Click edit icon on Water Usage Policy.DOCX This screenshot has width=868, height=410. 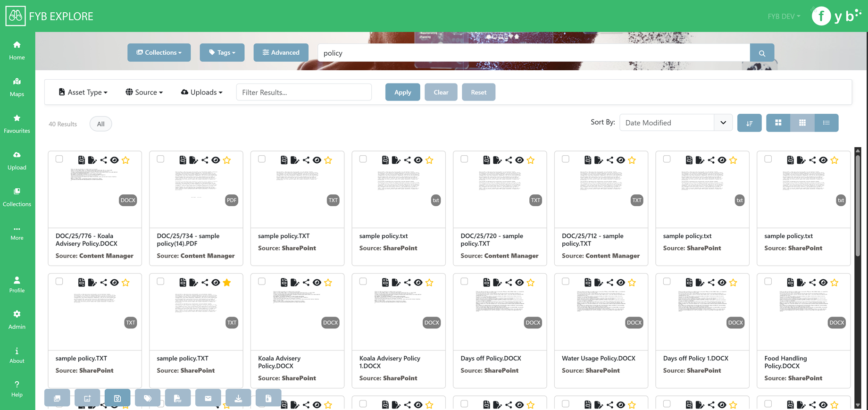point(599,283)
